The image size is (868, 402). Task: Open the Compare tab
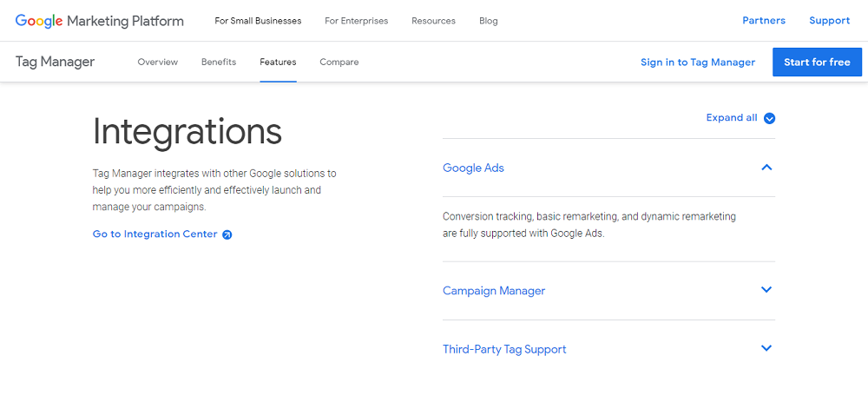pos(339,63)
